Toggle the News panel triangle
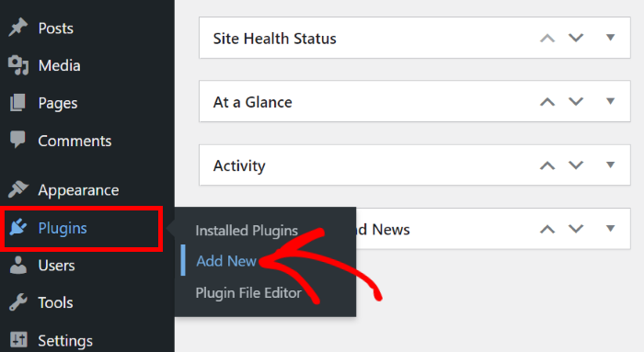 [610, 229]
